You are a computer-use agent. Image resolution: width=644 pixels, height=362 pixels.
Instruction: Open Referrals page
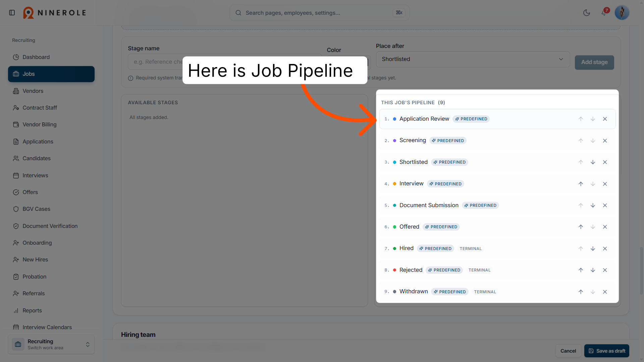(x=51, y=293)
